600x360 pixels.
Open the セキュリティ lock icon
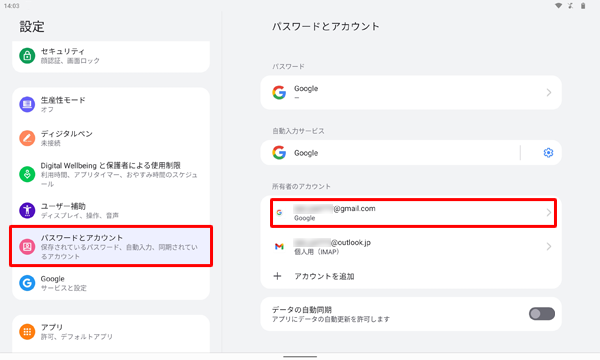click(27, 56)
